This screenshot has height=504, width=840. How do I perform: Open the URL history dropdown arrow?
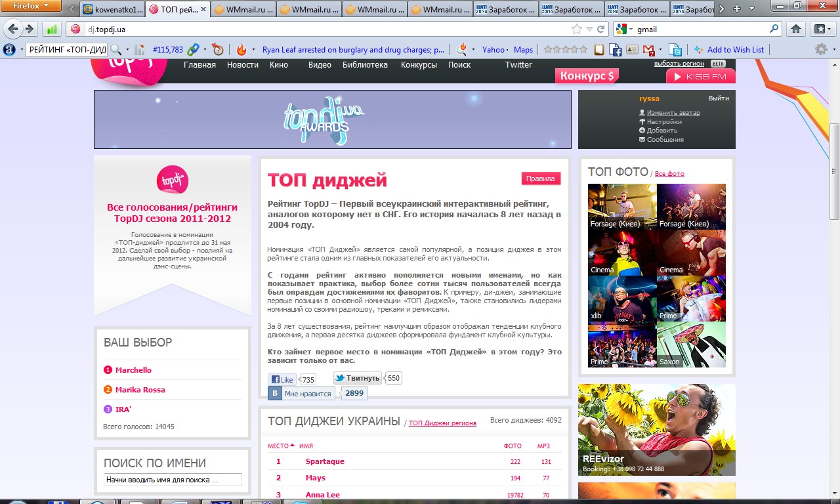tap(589, 29)
